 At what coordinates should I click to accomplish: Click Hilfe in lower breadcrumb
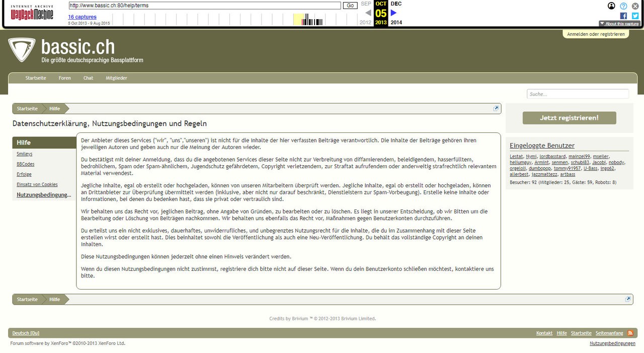[x=54, y=300]
